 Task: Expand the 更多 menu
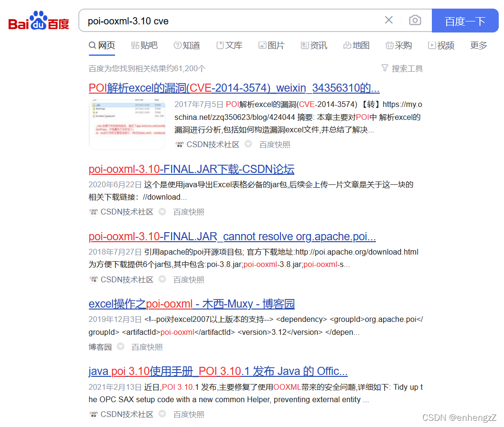[479, 45]
